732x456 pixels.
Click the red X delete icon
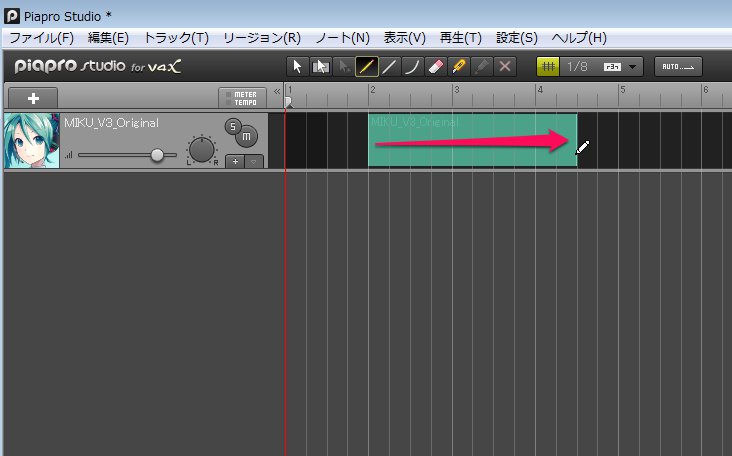[505, 67]
